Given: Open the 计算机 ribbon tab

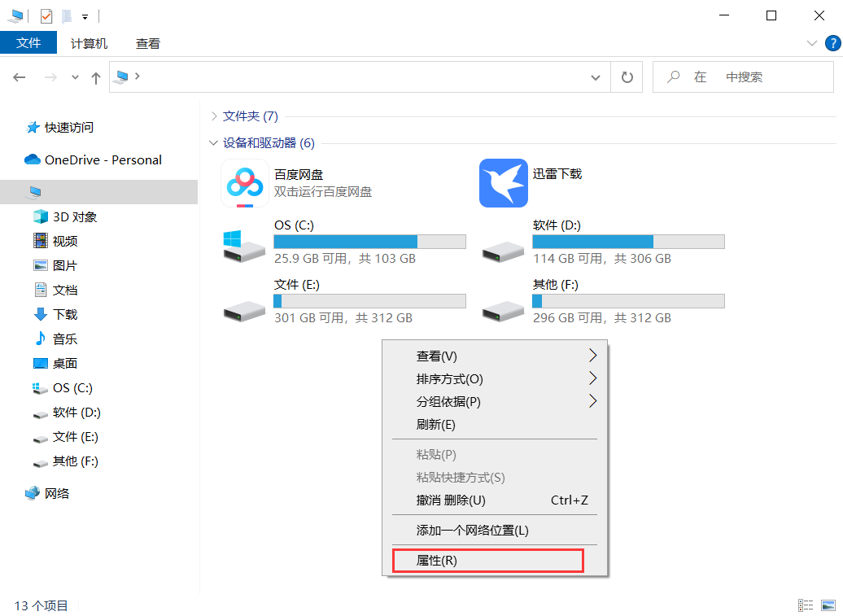Looking at the screenshot, I should tap(89, 44).
